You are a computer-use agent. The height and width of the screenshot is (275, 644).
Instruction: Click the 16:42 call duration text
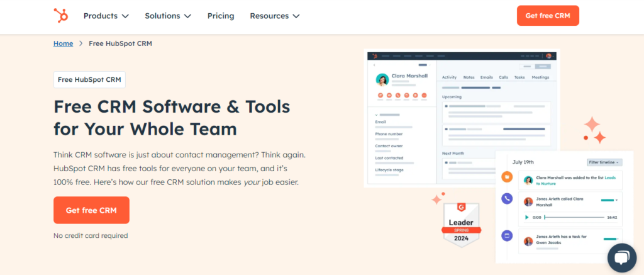pos(612,218)
